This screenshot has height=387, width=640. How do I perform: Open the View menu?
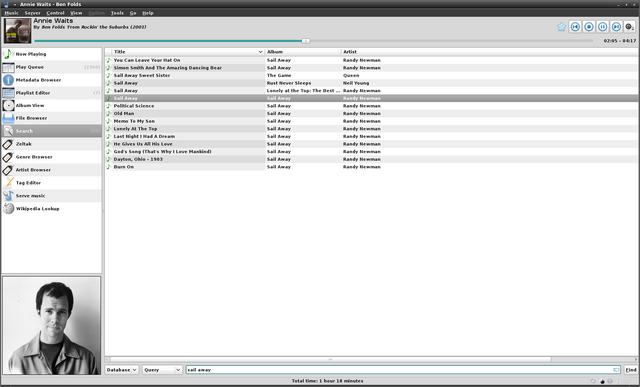[x=76, y=13]
